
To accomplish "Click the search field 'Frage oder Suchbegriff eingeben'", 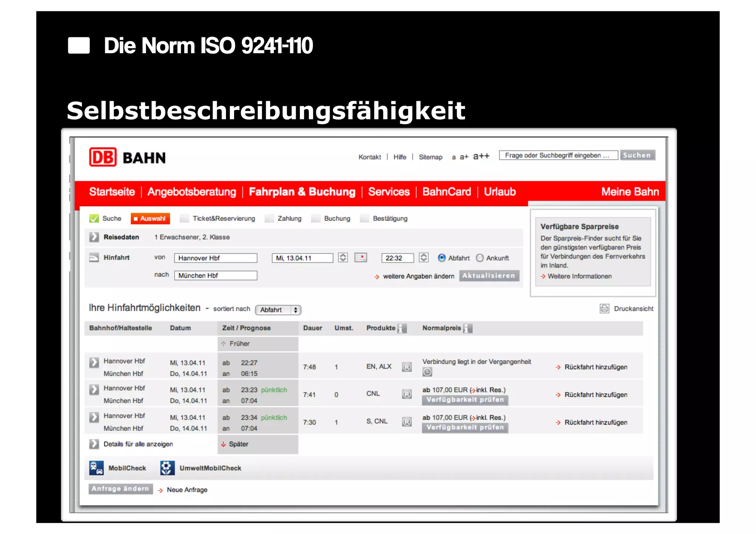I will [x=559, y=155].
